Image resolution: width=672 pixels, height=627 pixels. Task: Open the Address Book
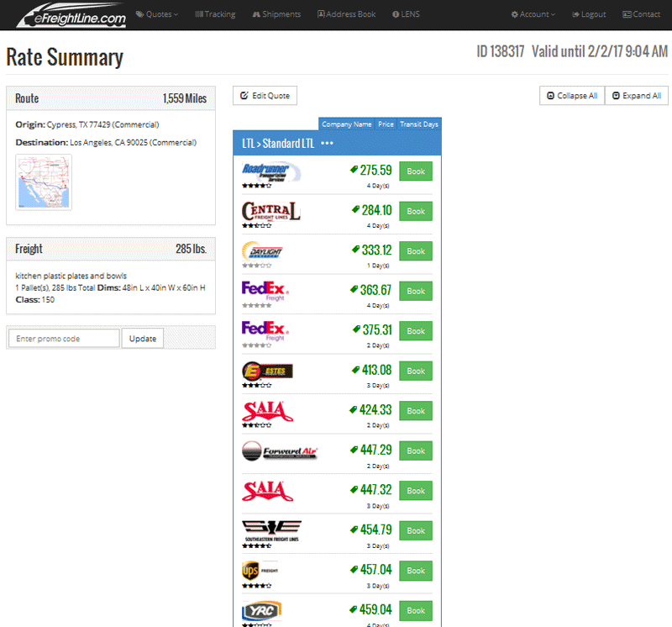click(346, 14)
